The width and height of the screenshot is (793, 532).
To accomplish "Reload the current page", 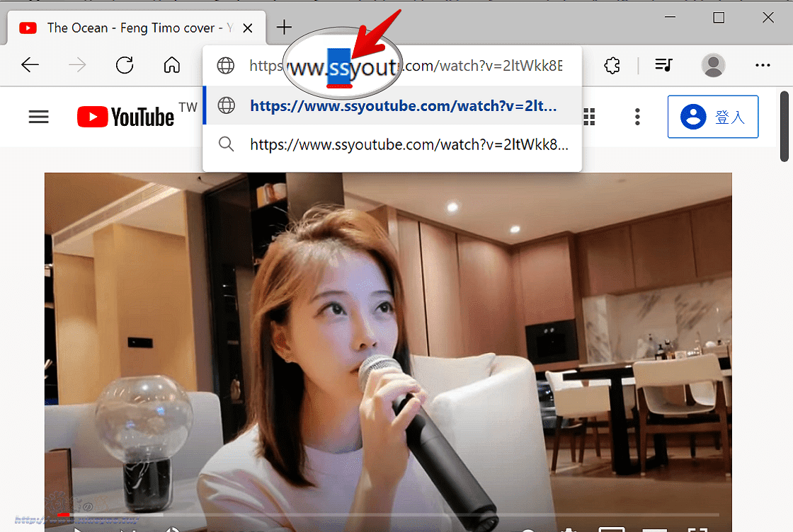I will click(125, 65).
